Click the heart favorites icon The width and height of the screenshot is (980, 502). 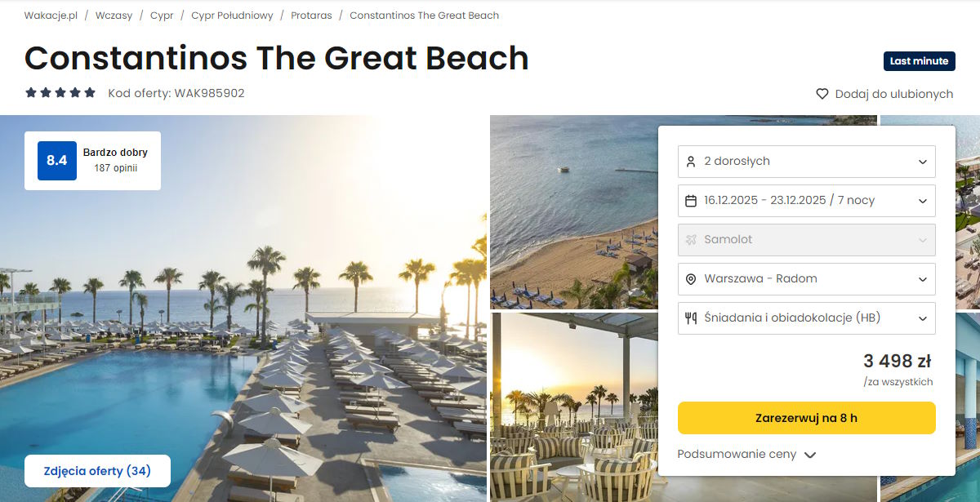(822, 94)
